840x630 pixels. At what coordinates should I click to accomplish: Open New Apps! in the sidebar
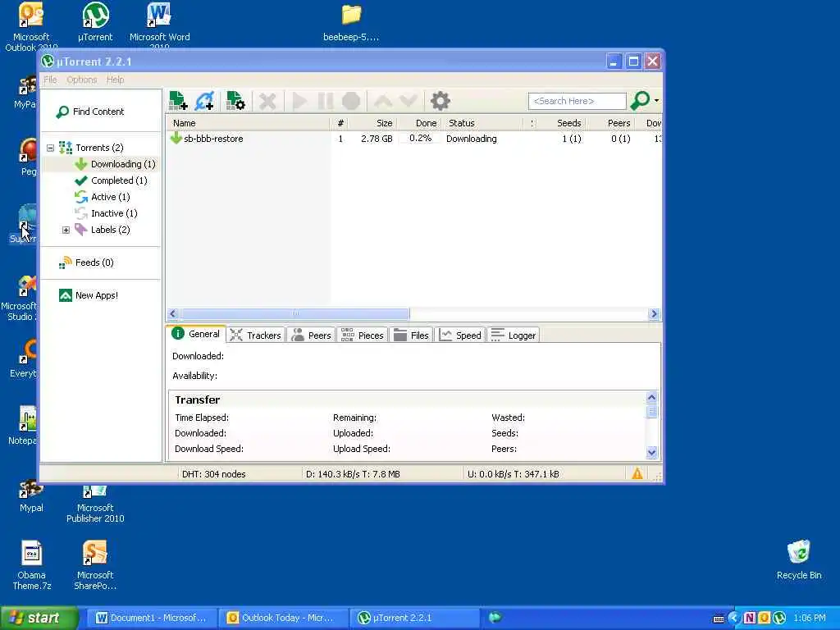click(89, 295)
